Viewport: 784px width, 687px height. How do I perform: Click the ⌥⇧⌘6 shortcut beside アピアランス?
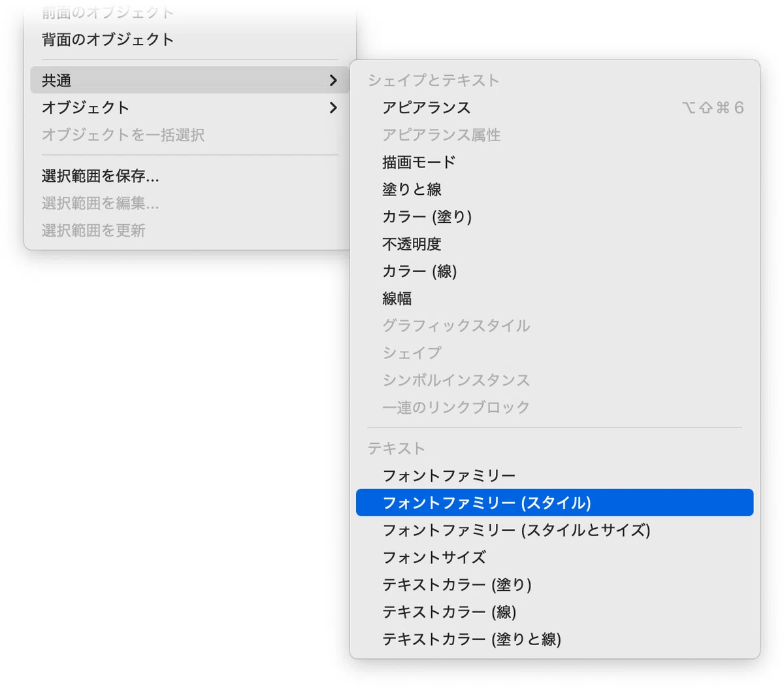click(713, 107)
